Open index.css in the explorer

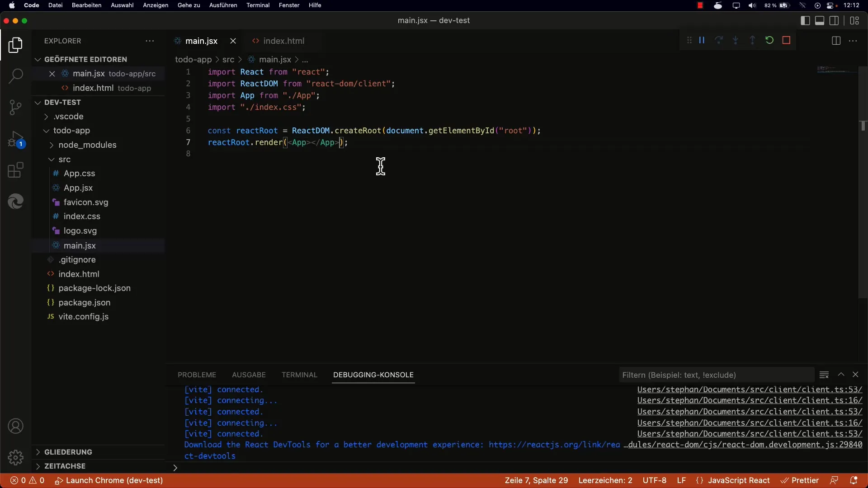(x=82, y=216)
